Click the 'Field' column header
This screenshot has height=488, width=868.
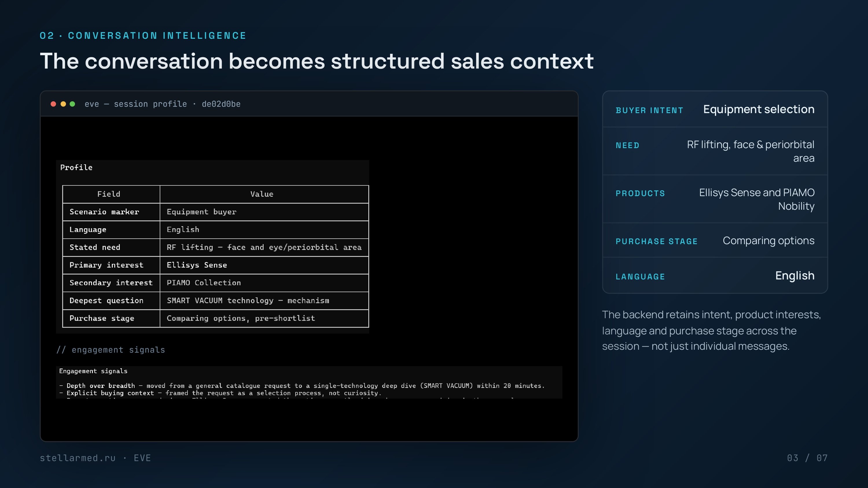[111, 194]
